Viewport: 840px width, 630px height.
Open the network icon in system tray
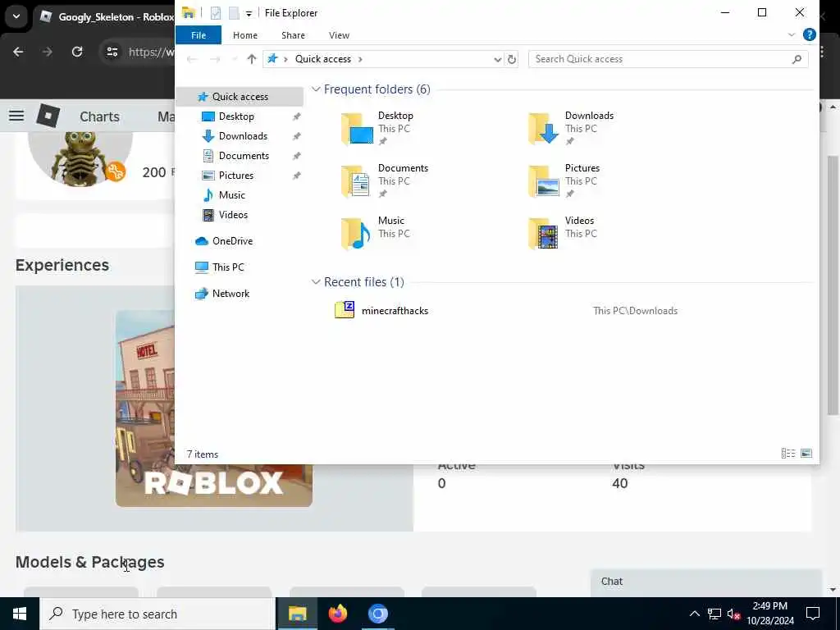[x=714, y=614]
